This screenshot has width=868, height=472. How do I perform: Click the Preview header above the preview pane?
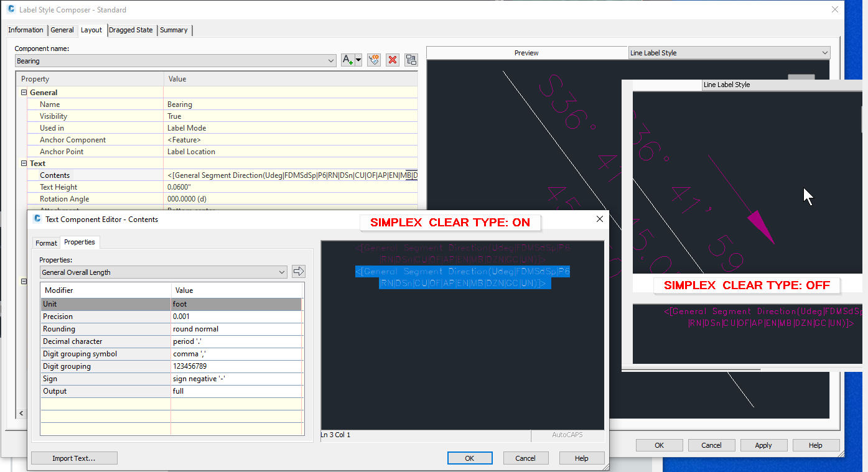point(526,53)
